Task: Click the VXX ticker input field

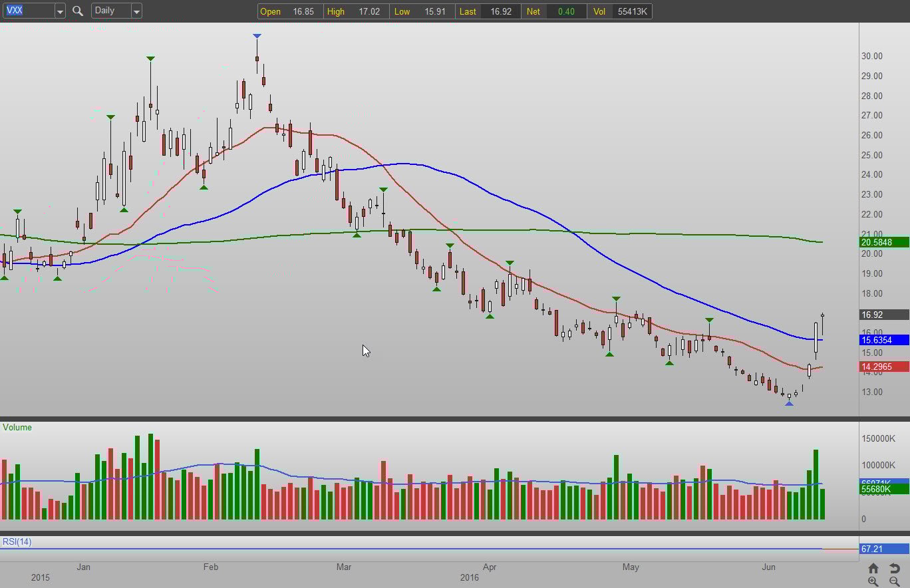Action: coord(27,11)
